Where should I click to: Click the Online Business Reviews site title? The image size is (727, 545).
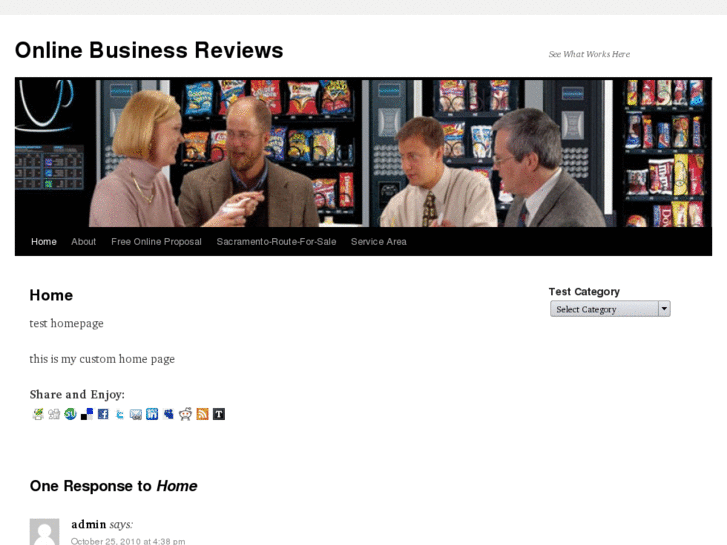pos(149,50)
